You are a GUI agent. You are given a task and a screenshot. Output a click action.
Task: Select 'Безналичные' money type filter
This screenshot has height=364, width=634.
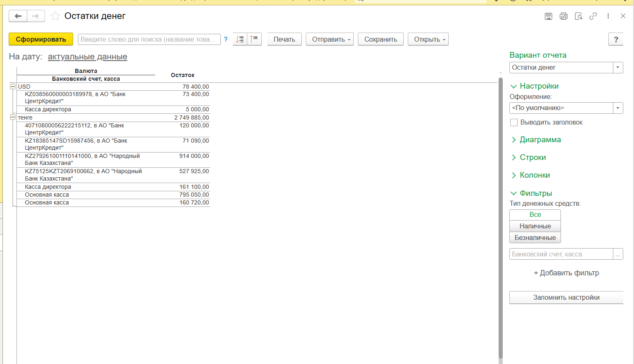click(x=535, y=237)
